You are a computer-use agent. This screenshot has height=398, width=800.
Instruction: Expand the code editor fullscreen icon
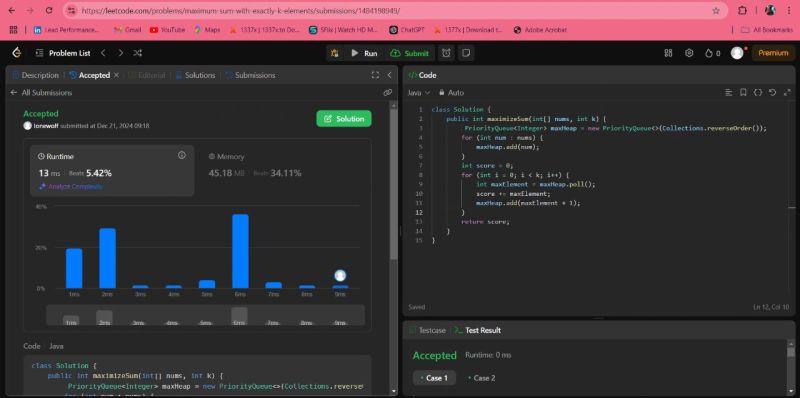pos(787,92)
